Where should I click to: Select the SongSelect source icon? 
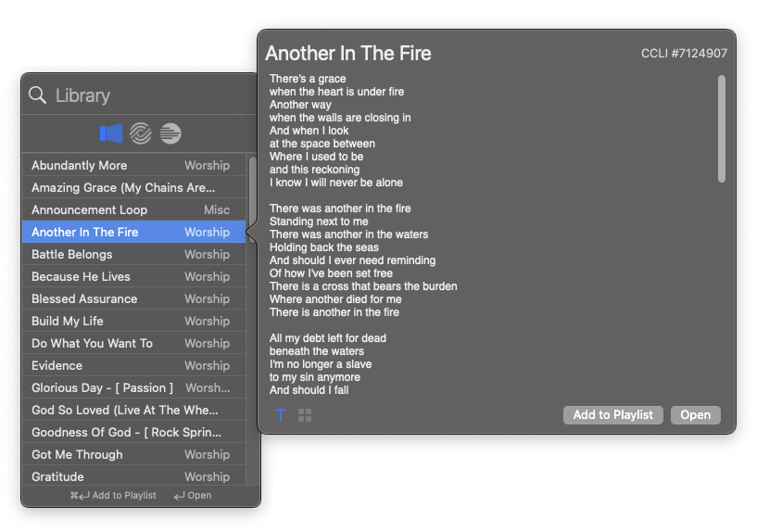(141, 133)
